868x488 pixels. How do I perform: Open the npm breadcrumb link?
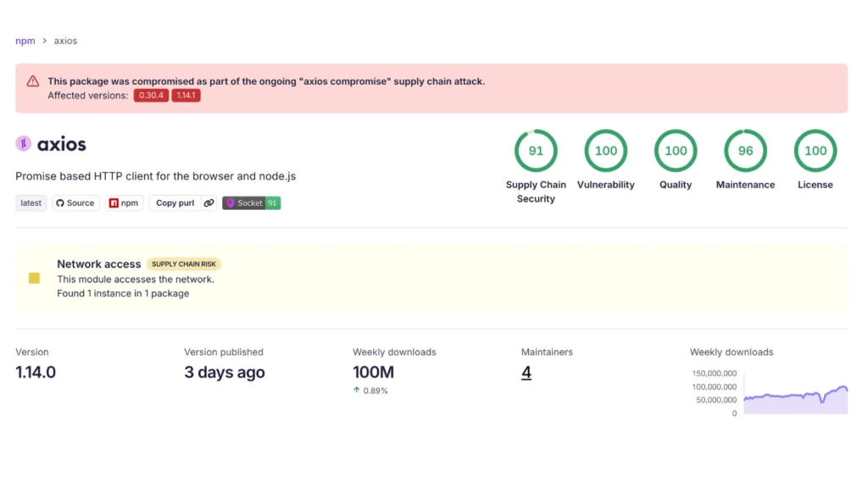pos(25,40)
